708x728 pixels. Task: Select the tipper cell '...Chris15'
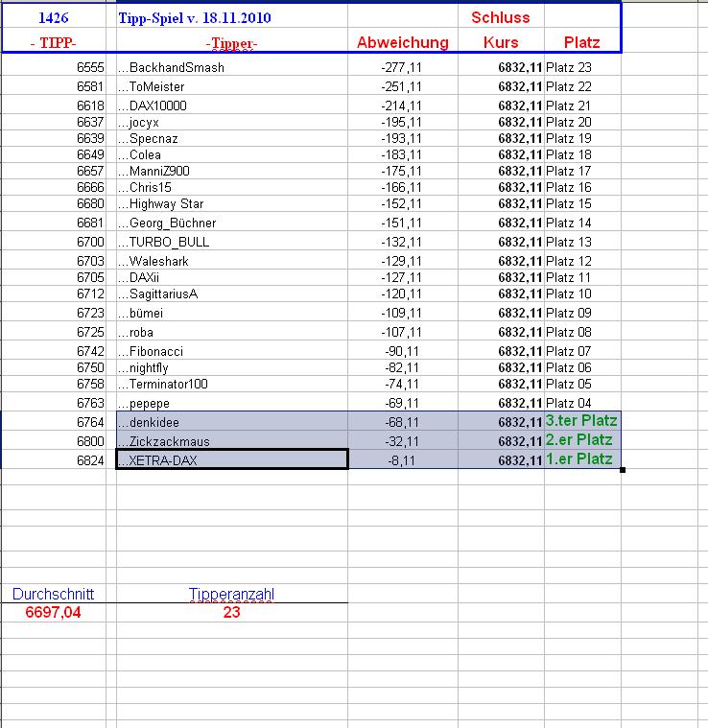tap(231, 187)
